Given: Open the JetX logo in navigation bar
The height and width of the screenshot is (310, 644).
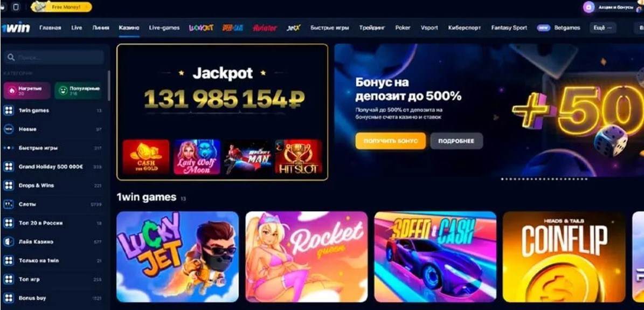Looking at the screenshot, I should (294, 28).
